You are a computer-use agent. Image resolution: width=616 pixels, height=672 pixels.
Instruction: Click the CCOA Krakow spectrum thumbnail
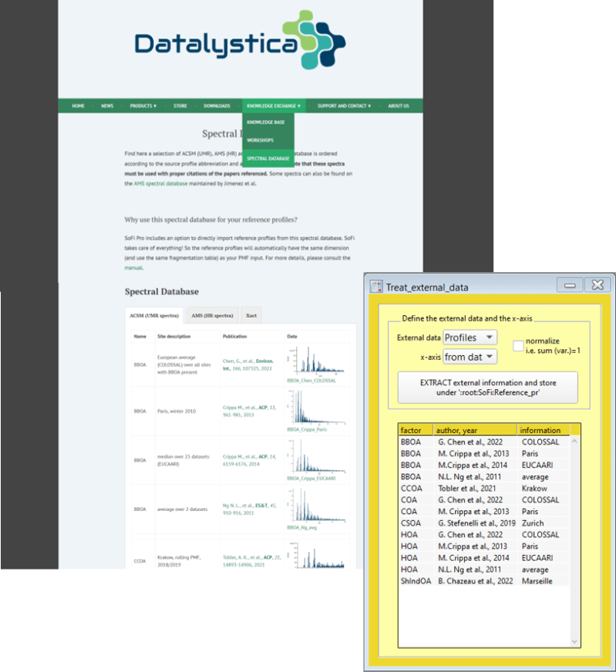click(x=317, y=556)
